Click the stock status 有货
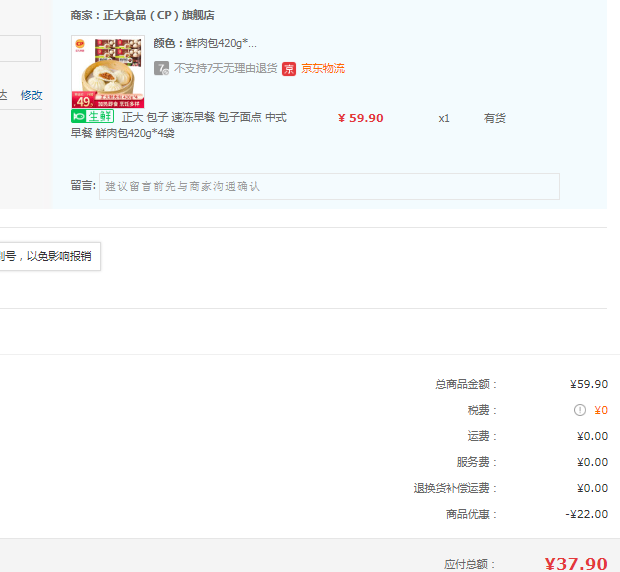 tap(495, 118)
